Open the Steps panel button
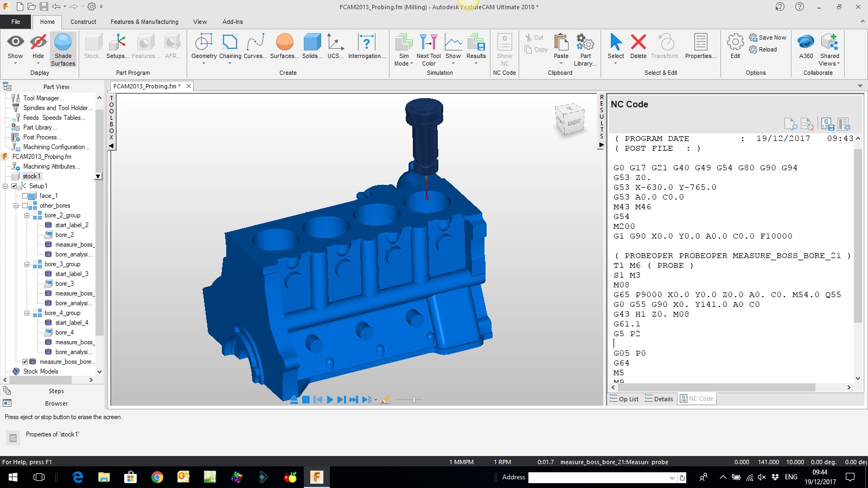This screenshot has height=488, width=868. coord(56,391)
